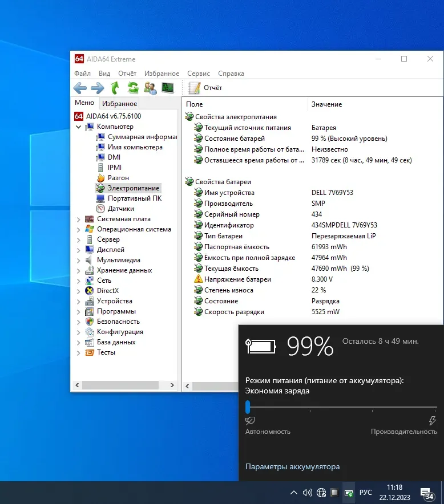Expand the Операционная система tree node

tap(79, 229)
